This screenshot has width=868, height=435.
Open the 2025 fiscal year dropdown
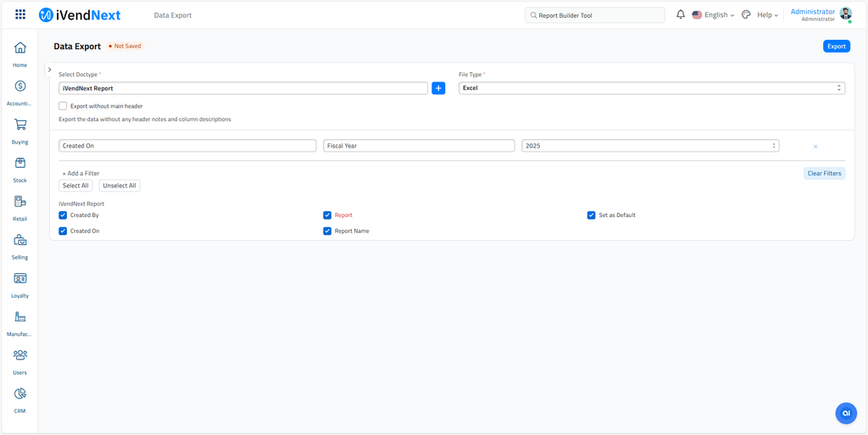tap(650, 146)
